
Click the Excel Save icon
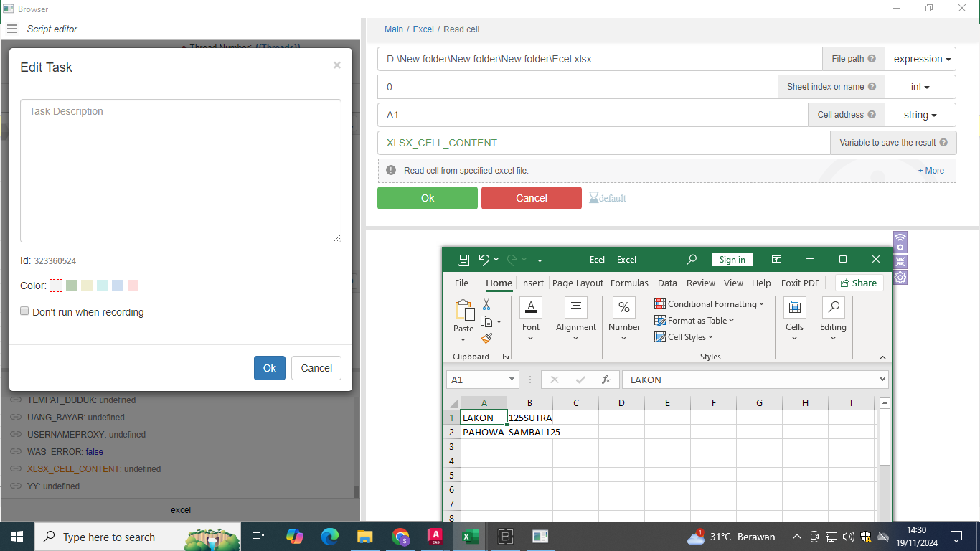463,260
